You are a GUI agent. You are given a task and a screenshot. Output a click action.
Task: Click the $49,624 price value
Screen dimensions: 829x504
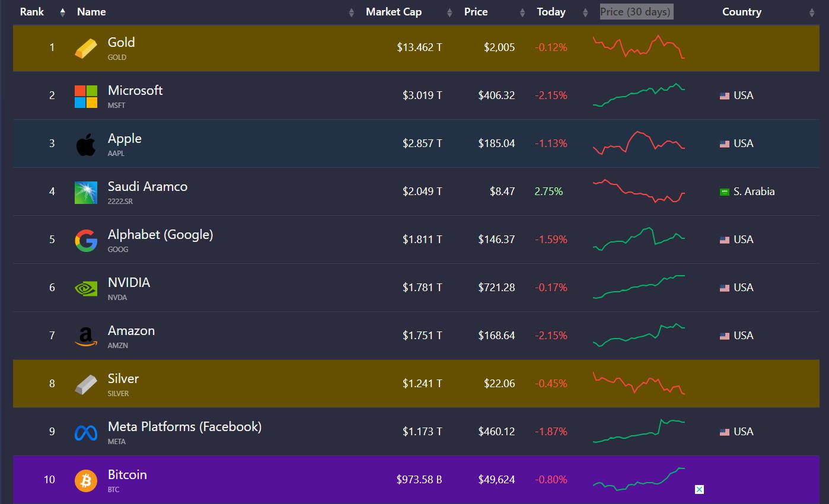(x=497, y=480)
